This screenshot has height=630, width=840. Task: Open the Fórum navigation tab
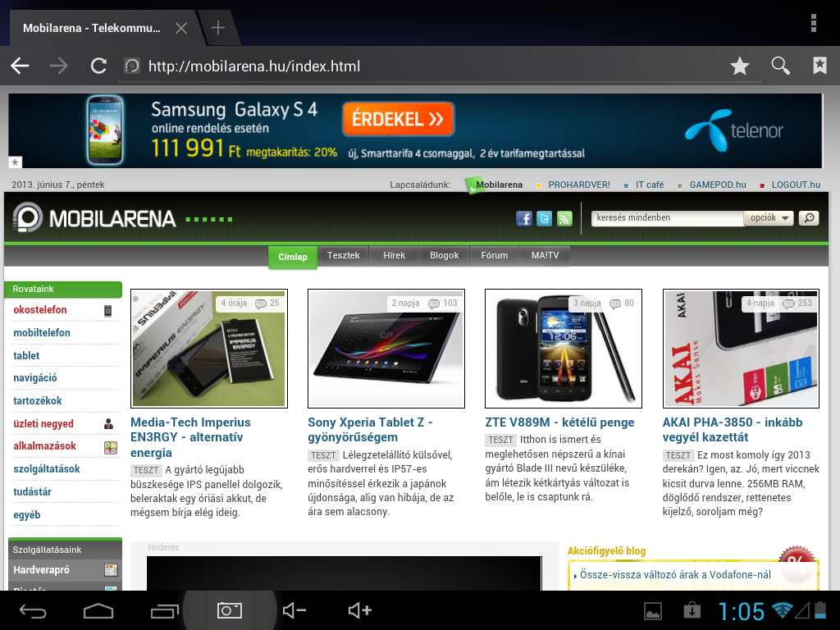(495, 256)
